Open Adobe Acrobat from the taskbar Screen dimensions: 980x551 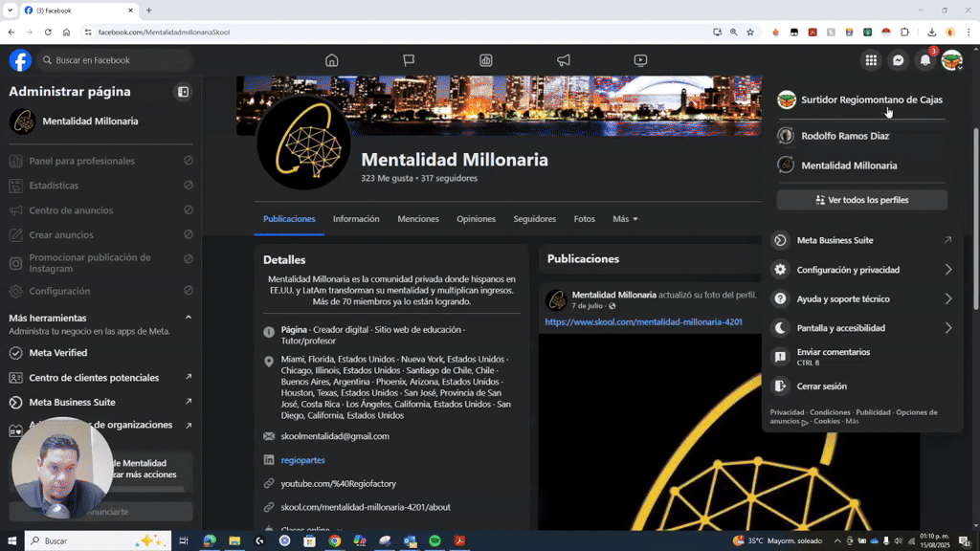460,541
